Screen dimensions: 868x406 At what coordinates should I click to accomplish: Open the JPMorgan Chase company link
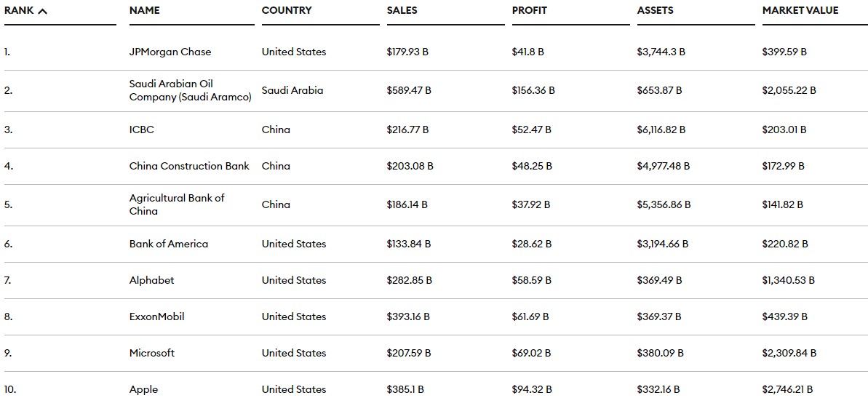click(170, 52)
